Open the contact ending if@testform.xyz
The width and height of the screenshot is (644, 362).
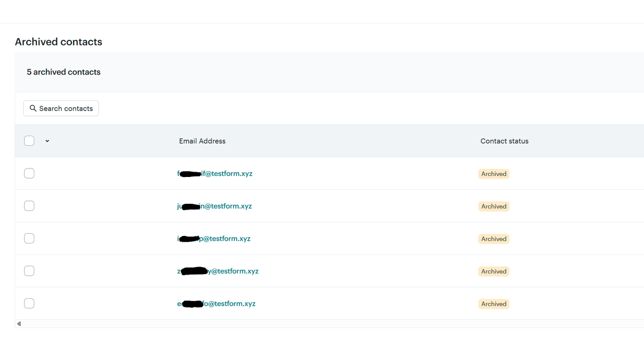click(215, 174)
